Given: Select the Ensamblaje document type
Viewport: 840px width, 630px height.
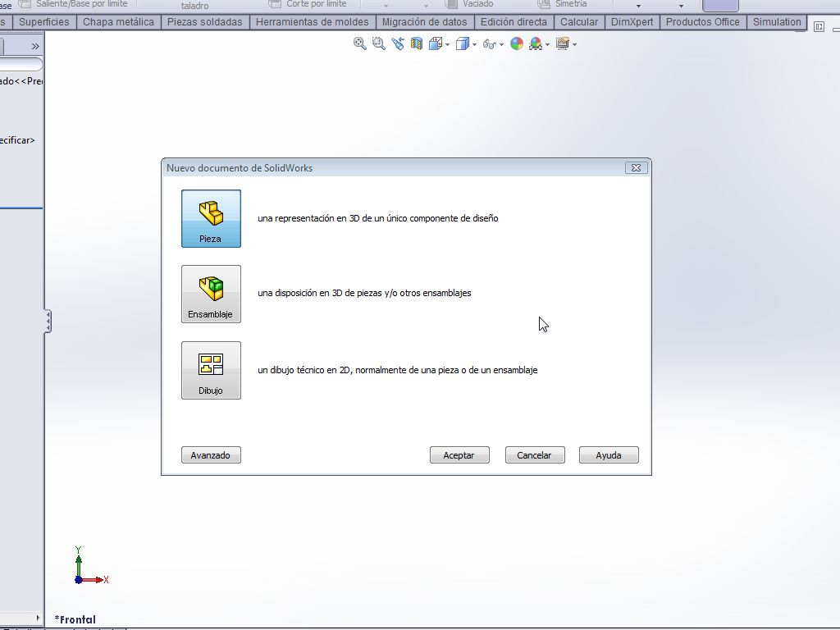Looking at the screenshot, I should [211, 294].
